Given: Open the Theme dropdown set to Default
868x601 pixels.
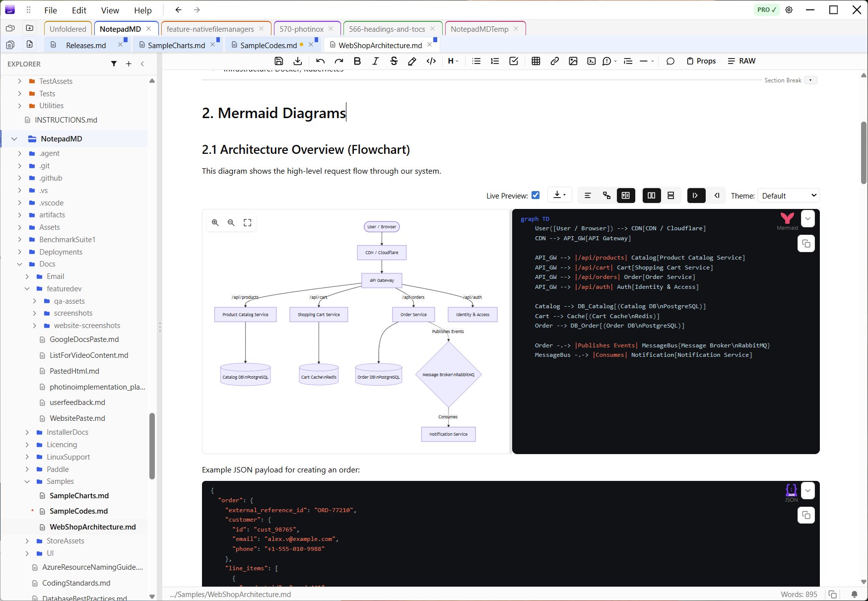Looking at the screenshot, I should (x=789, y=196).
